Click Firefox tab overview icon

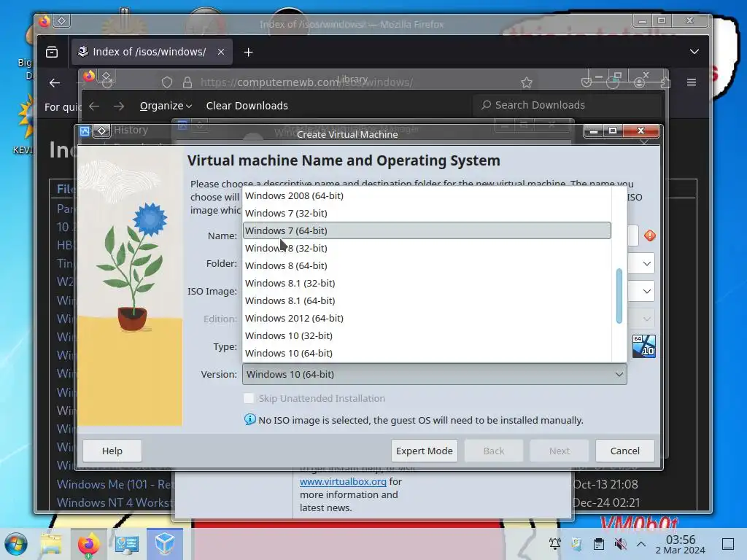[x=52, y=52]
